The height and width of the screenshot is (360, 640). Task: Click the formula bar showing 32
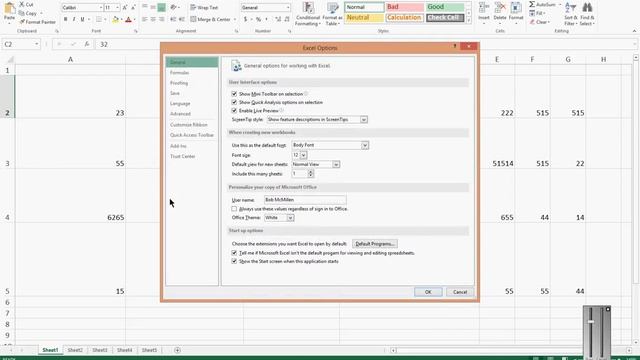366,44
